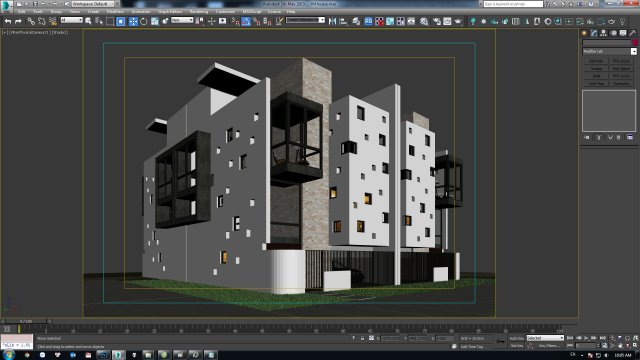
Task: Click the teapot render icon
Action: [x=458, y=21]
